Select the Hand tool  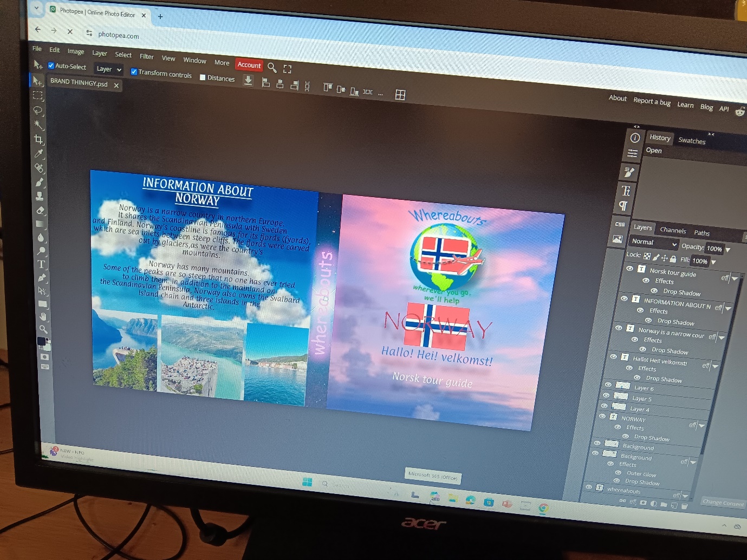point(43,316)
